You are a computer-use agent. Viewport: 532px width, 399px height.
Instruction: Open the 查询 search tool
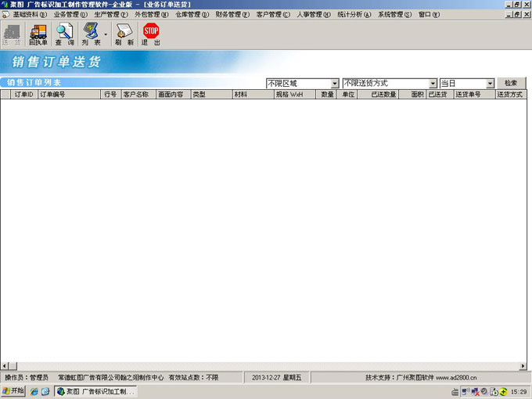[x=64, y=34]
